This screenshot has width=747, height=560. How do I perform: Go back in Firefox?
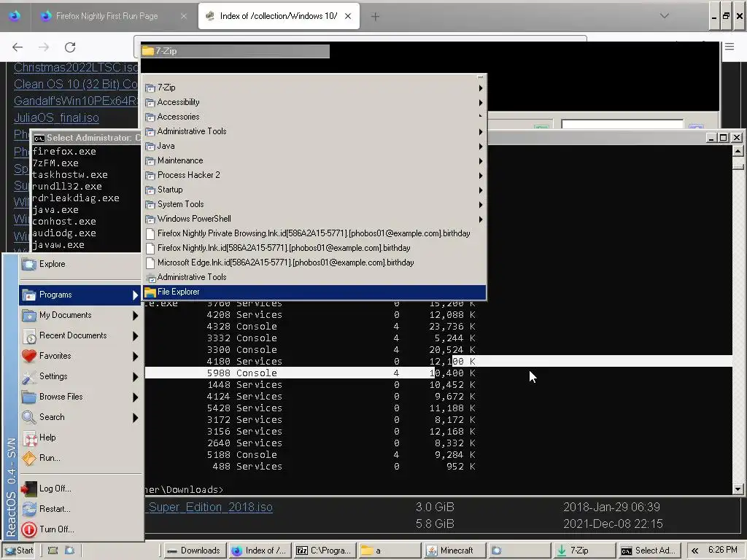(x=18, y=47)
